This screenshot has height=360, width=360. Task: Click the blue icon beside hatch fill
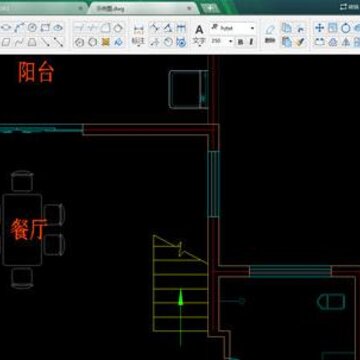[118, 42]
